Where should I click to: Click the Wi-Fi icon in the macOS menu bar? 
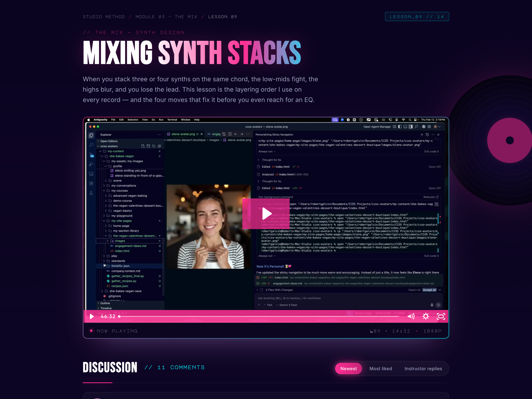tap(403, 120)
